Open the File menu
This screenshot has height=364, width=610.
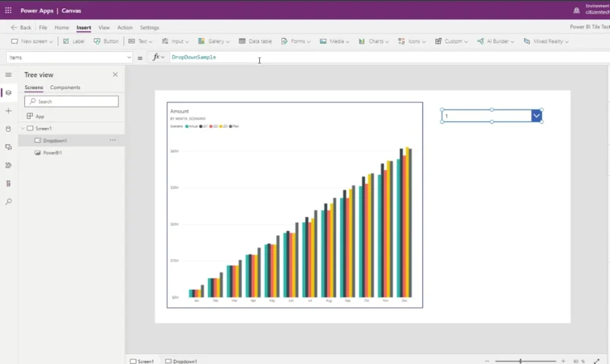point(43,27)
